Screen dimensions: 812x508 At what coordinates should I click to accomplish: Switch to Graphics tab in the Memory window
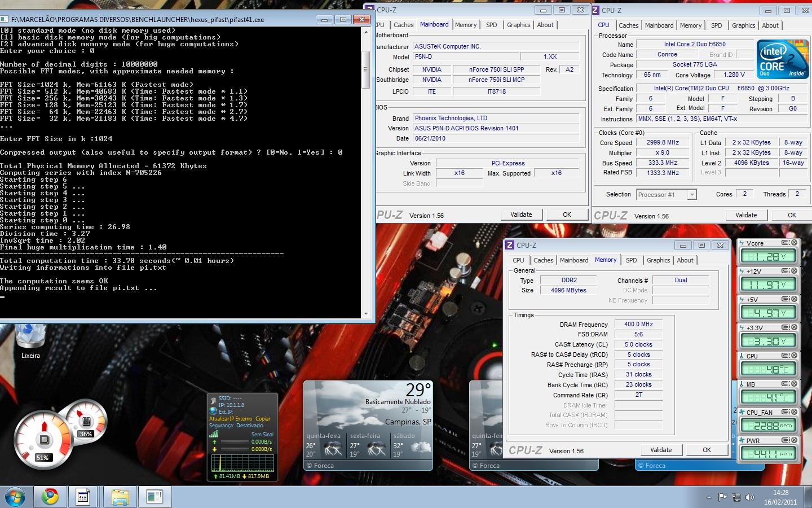(658, 260)
